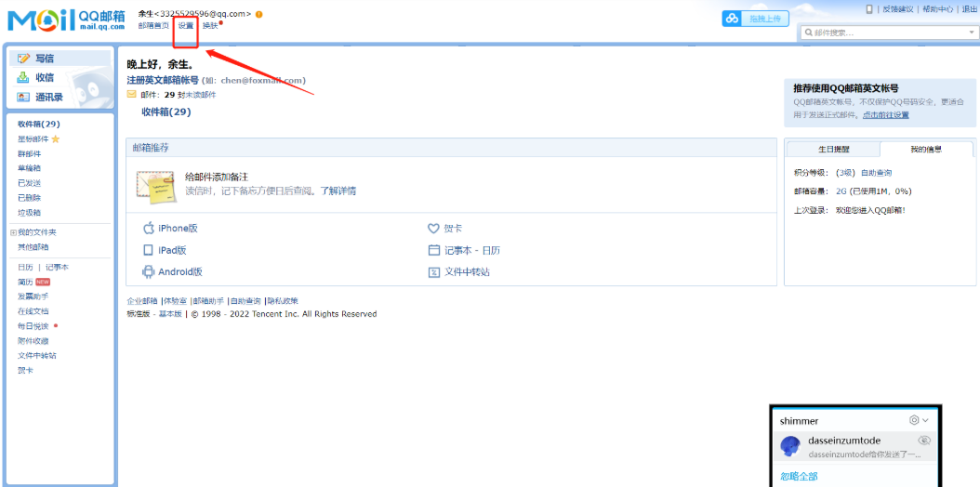The width and height of the screenshot is (980, 487).
Task: Click the 点击前往设置 link
Action: click(885, 115)
